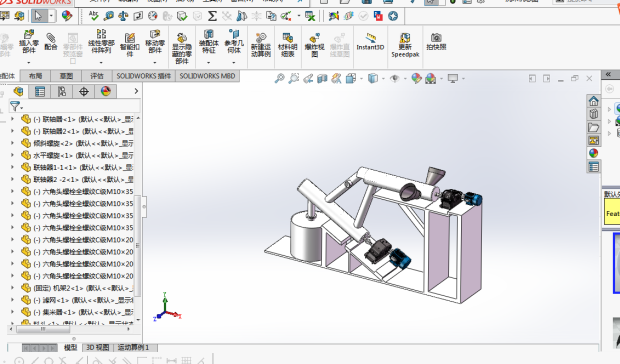The height and width of the screenshot is (364, 620).
Task: Collapse the task pane with the « button
Action: point(608,74)
